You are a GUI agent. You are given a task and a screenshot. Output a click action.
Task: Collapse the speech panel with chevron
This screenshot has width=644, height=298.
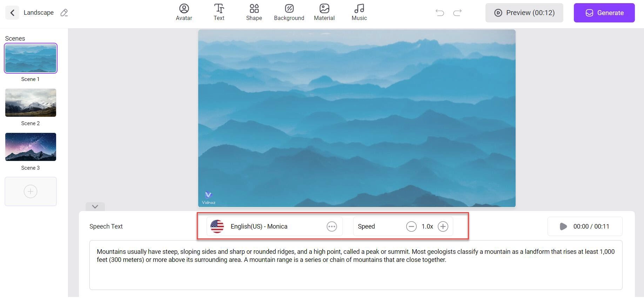tap(95, 206)
